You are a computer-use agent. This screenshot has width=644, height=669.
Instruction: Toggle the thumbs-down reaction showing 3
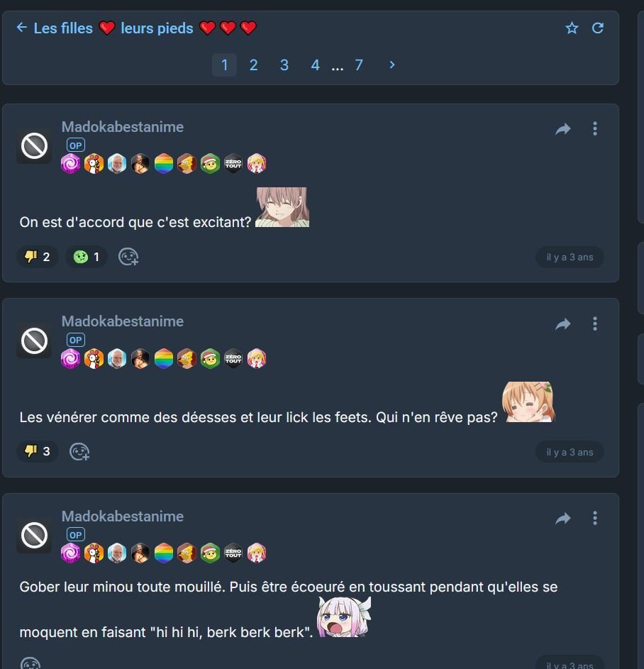coord(38,451)
